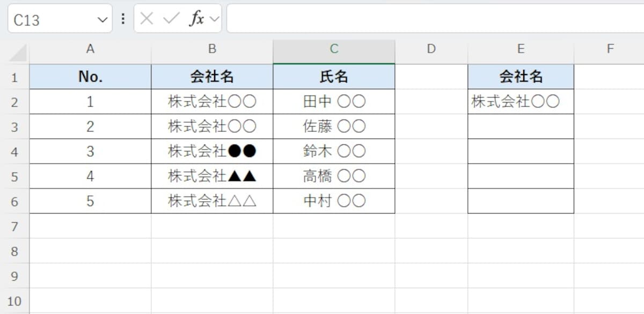Open the Name Box dropdown arrow

[x=102, y=18]
